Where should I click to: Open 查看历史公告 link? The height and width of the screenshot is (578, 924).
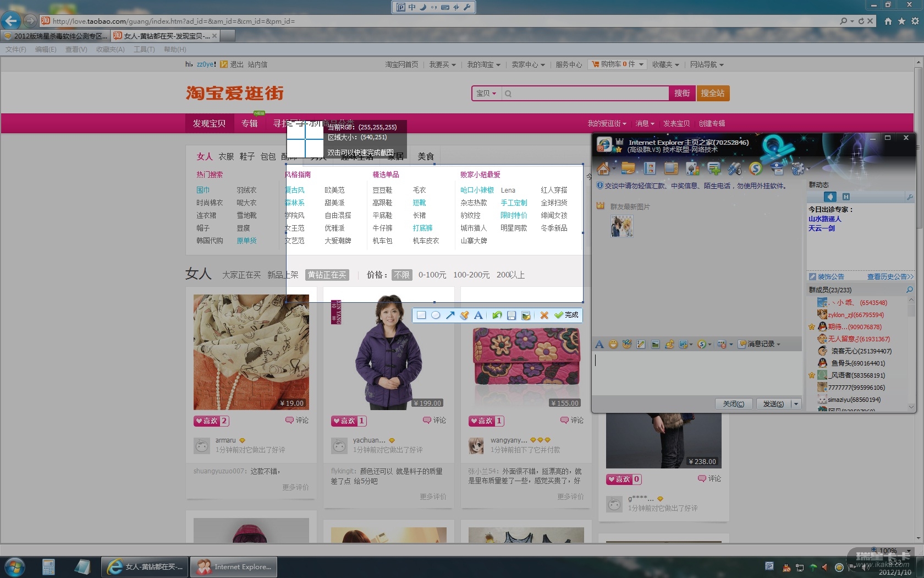point(890,277)
